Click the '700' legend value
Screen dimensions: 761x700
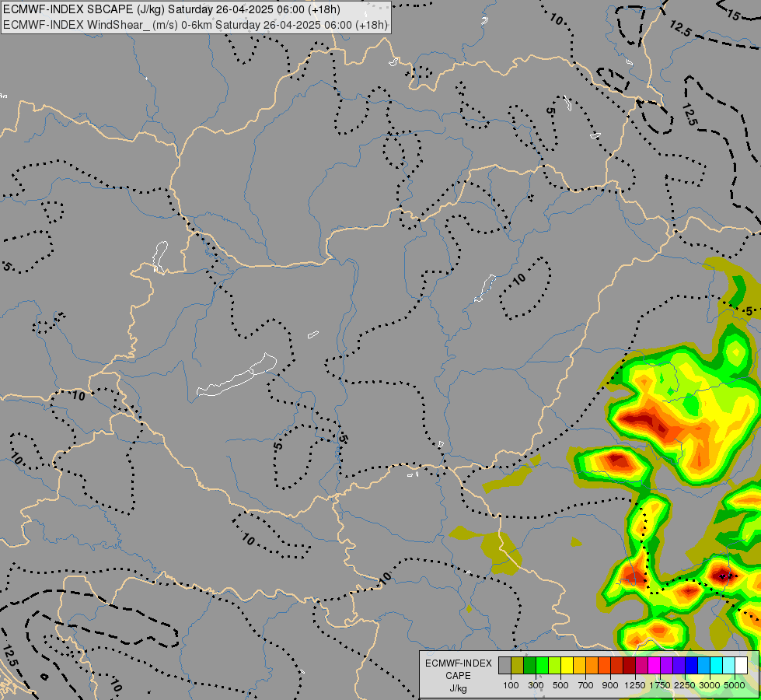point(586,685)
